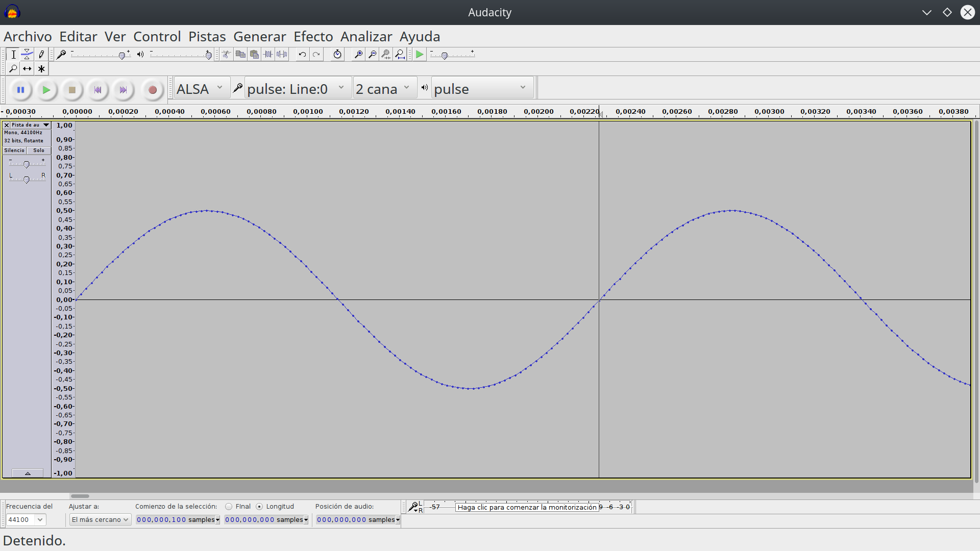Select the Zoom magnifier tool

pyautogui.click(x=13, y=69)
